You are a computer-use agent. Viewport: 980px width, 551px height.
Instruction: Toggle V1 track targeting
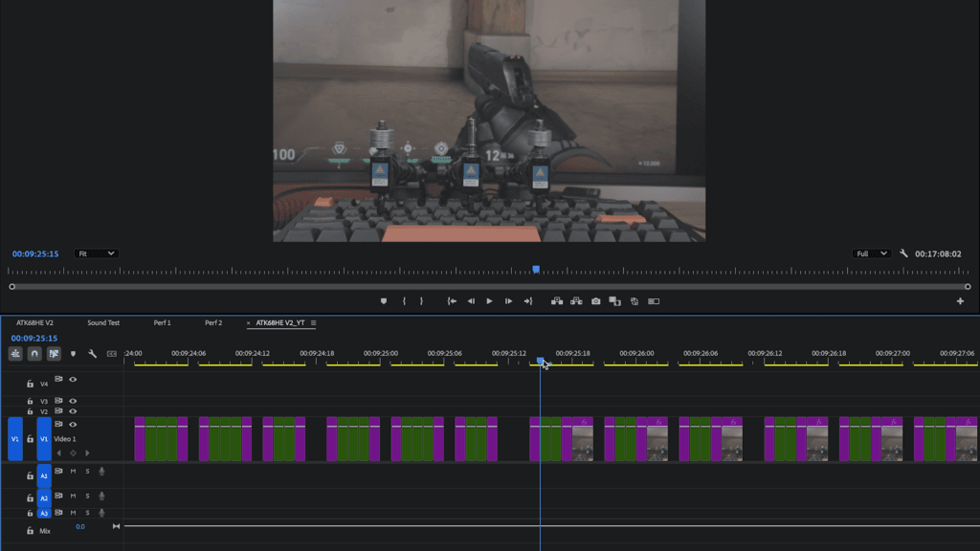point(44,439)
